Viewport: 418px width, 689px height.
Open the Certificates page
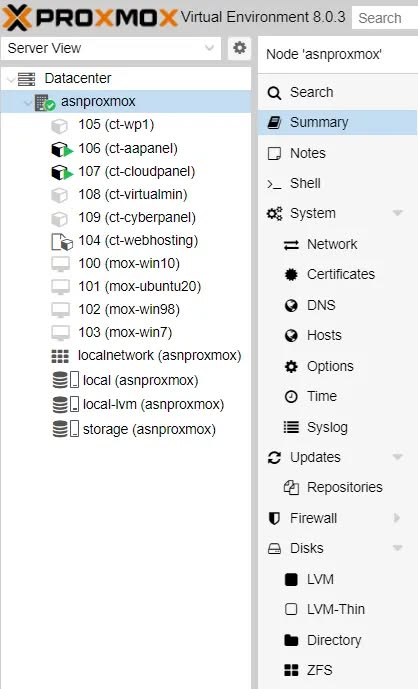[337, 275]
